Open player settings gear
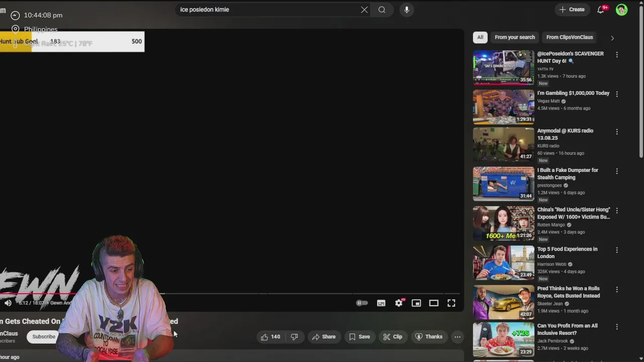This screenshot has width=644, height=362. click(399, 303)
